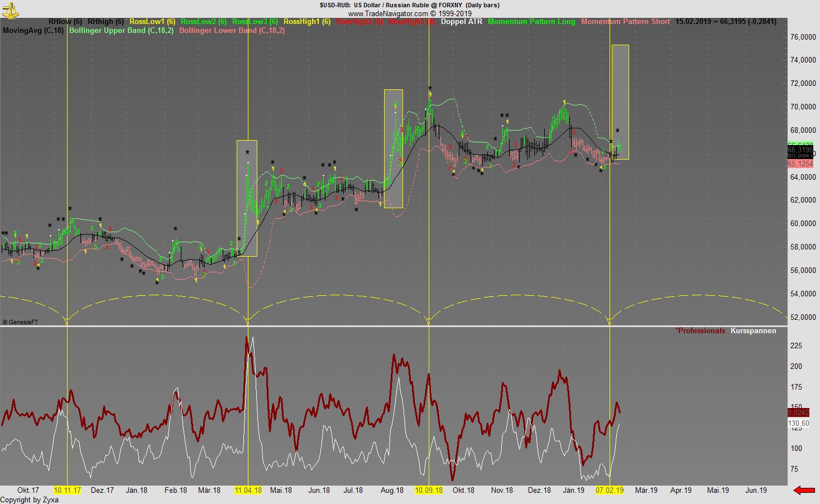Click the Dez.17 date axis label
The width and height of the screenshot is (820, 504).
tap(102, 491)
